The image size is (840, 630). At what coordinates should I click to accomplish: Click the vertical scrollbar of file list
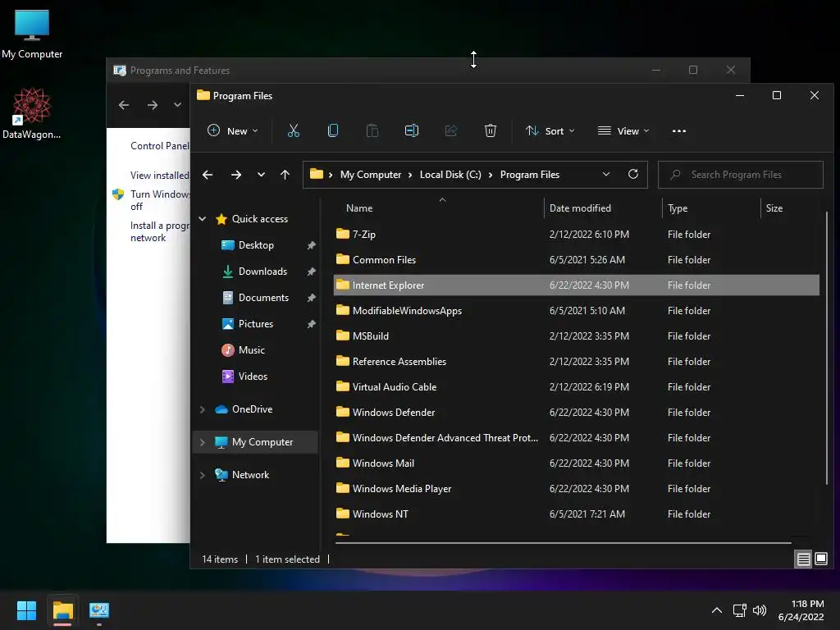pos(827,348)
